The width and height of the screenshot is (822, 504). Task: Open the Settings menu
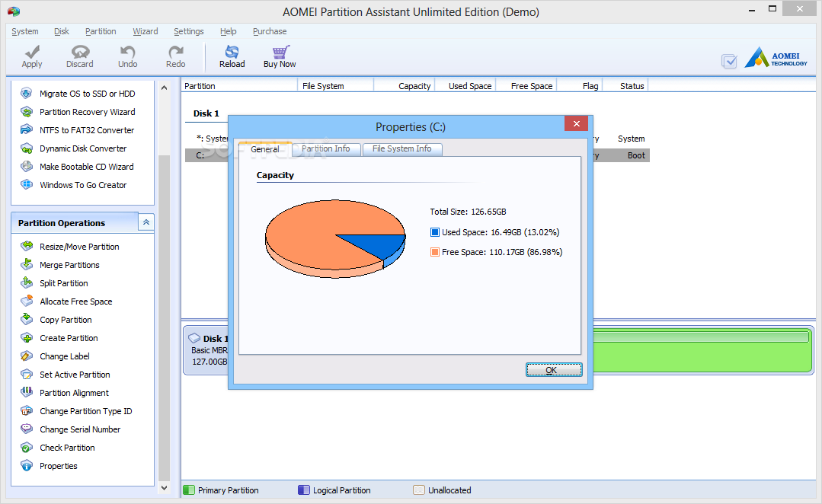point(189,31)
